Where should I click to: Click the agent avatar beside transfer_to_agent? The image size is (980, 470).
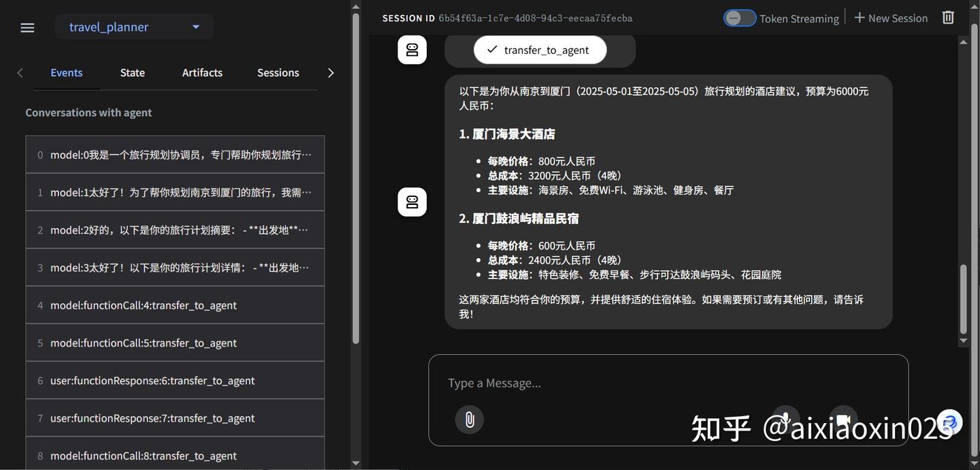pos(412,49)
